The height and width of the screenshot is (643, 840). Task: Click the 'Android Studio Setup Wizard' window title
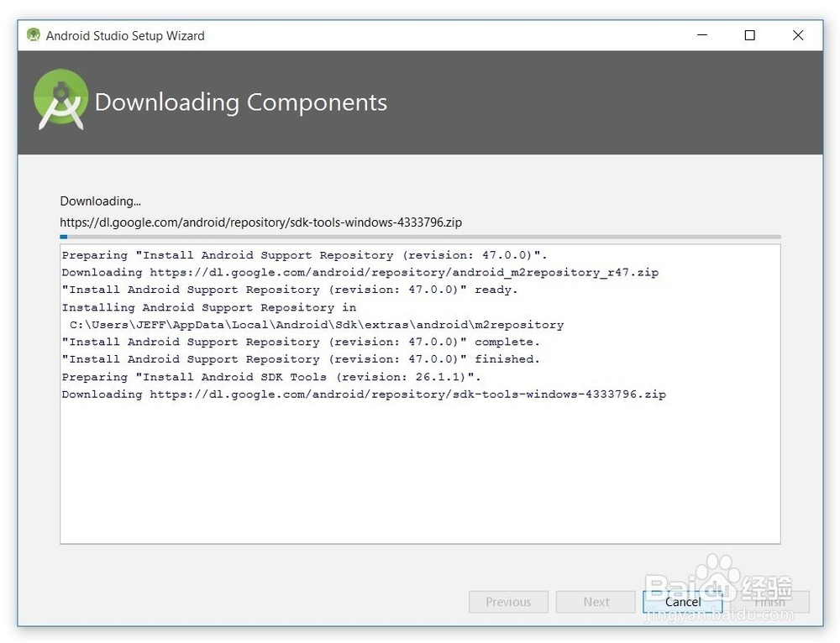(125, 36)
